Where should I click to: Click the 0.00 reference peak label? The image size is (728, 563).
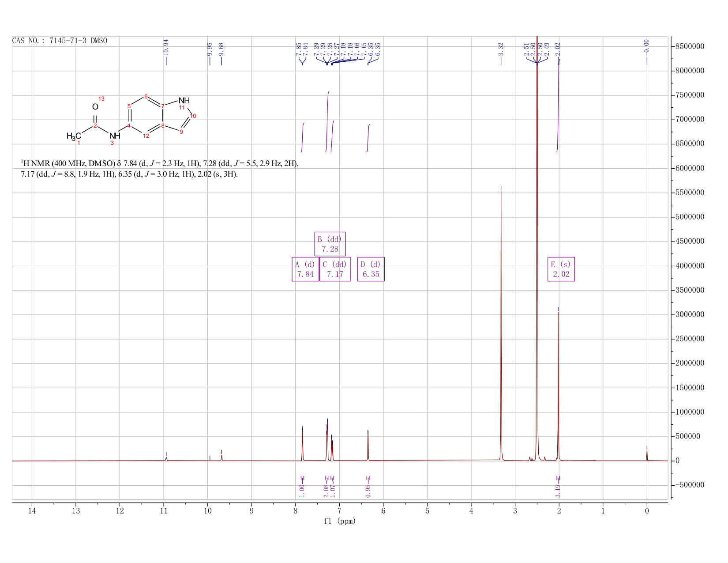tap(647, 47)
